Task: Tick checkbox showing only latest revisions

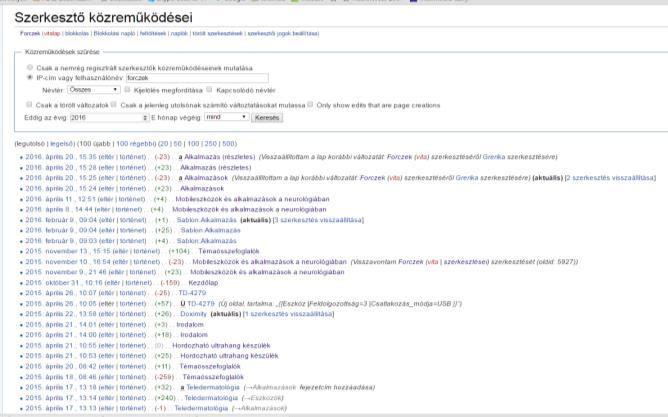Action: (x=114, y=104)
